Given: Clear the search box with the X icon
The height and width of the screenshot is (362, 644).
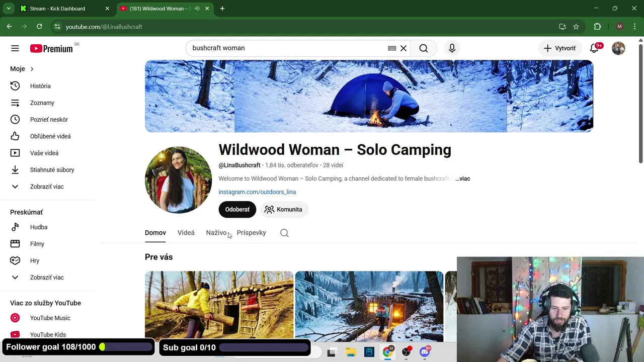Looking at the screenshot, I should [404, 48].
